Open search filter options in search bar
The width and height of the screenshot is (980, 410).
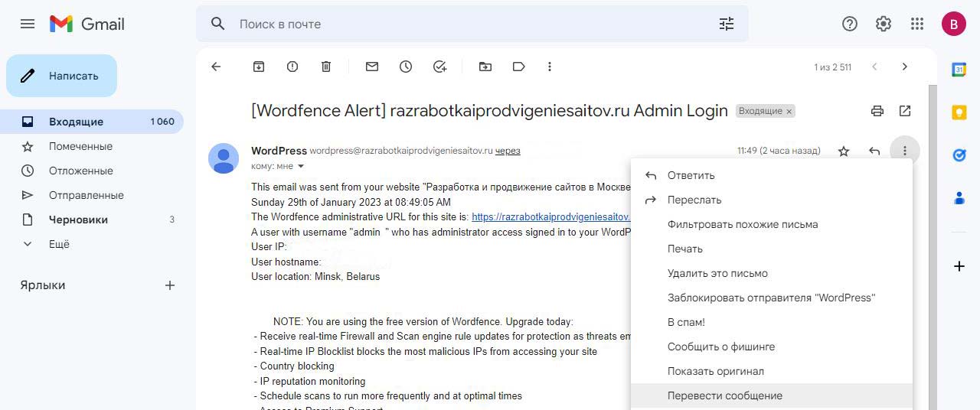(726, 24)
